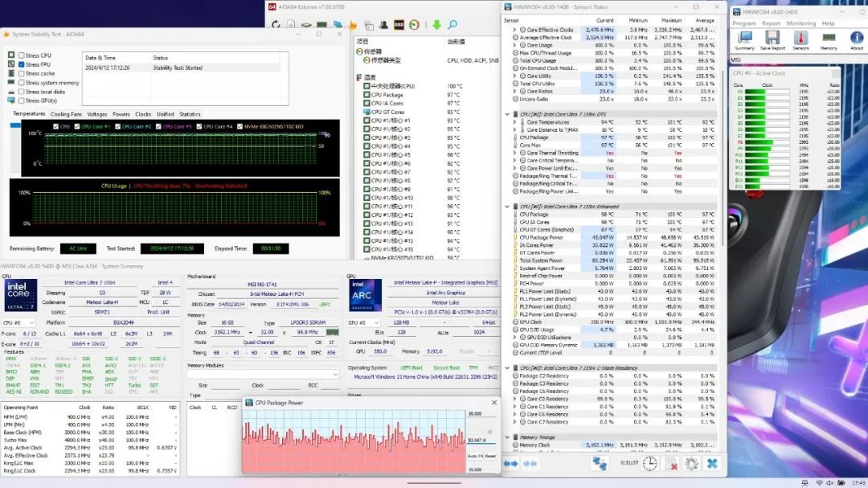Viewport: 868px width, 488px height.
Task: Click the Save Report floppy icon
Action: point(772,39)
